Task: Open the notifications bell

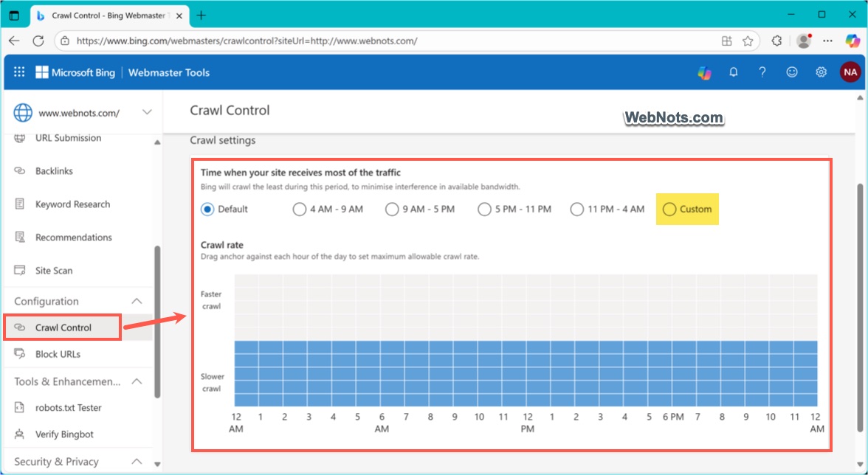Action: pyautogui.click(x=734, y=72)
